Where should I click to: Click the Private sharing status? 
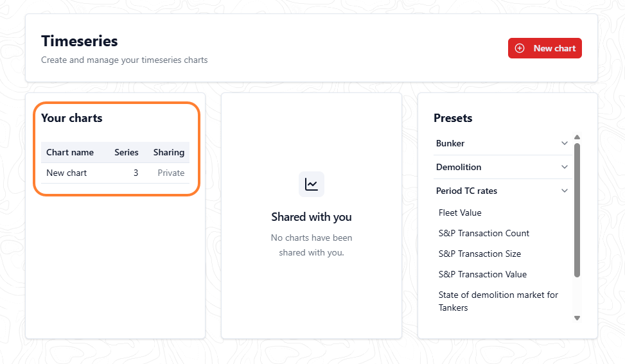[171, 173]
